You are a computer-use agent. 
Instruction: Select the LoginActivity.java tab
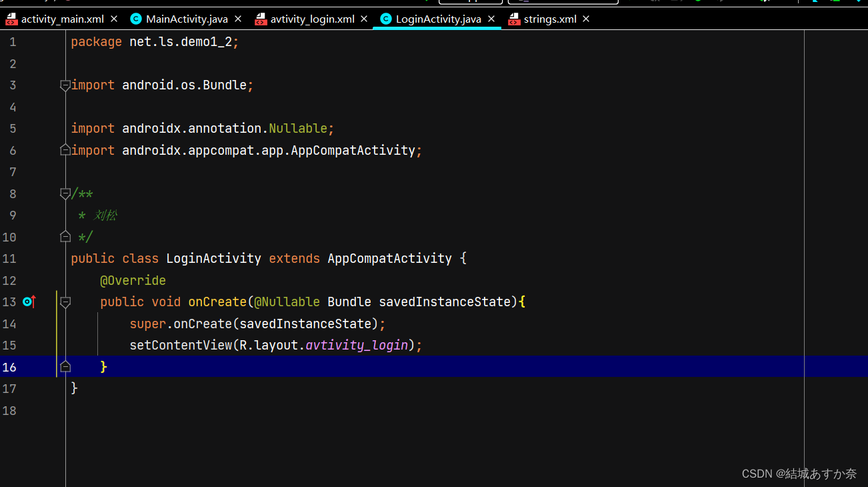[438, 19]
